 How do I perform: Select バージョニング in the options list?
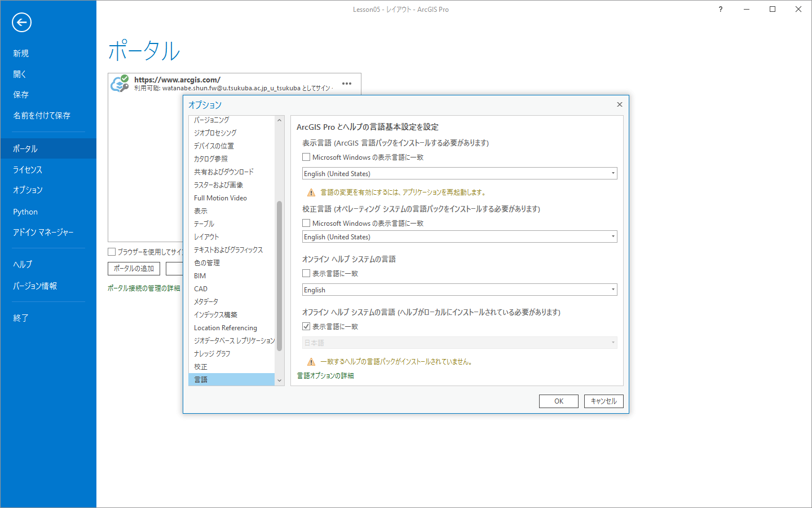click(232, 120)
